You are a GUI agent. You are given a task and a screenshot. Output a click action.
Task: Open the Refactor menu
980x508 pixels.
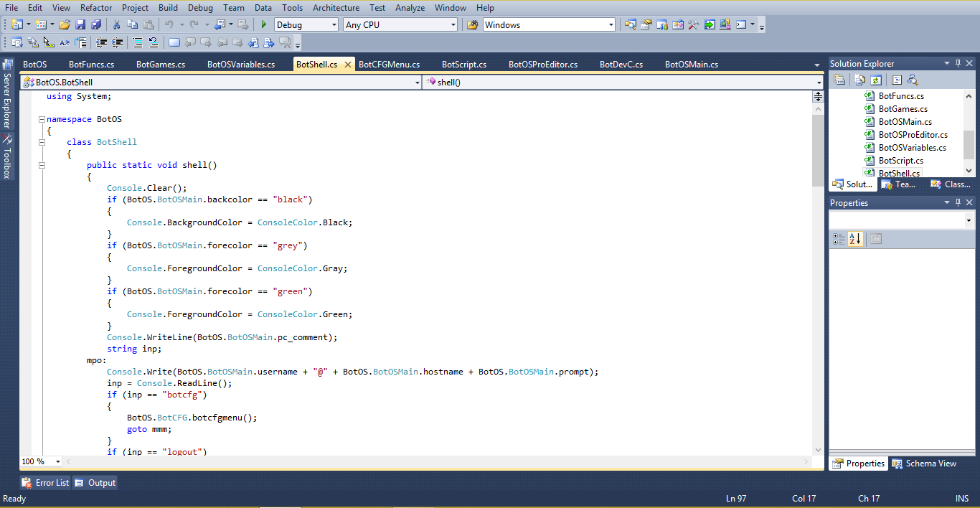coord(95,8)
